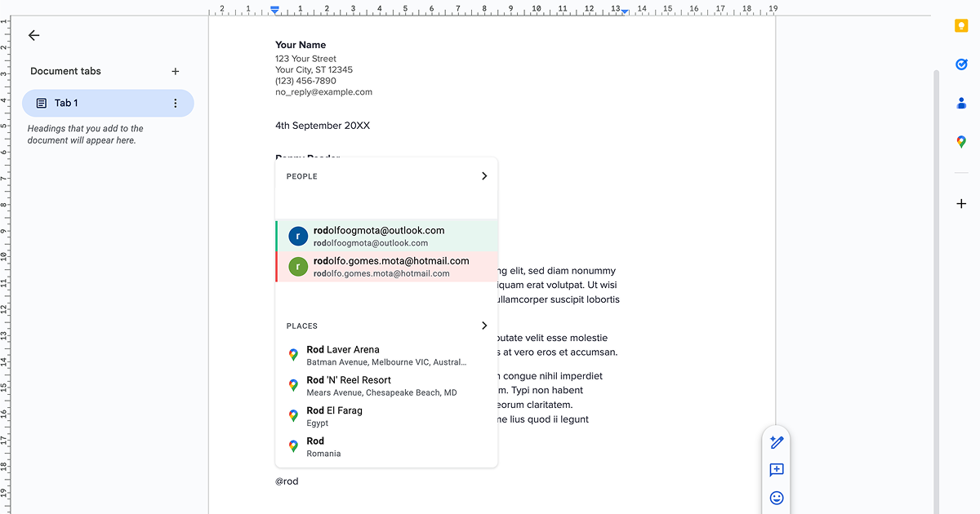Select the rodolfoogmota@outlook.com suggestion

click(x=384, y=235)
